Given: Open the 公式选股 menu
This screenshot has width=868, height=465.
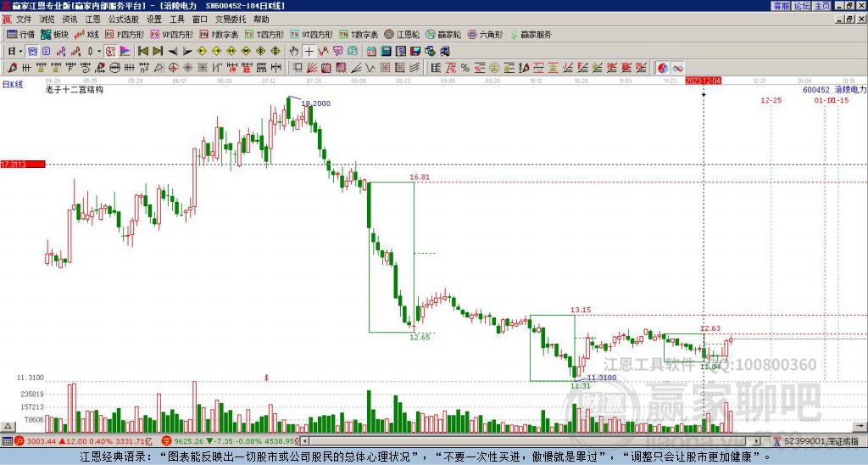Looking at the screenshot, I should [x=124, y=20].
